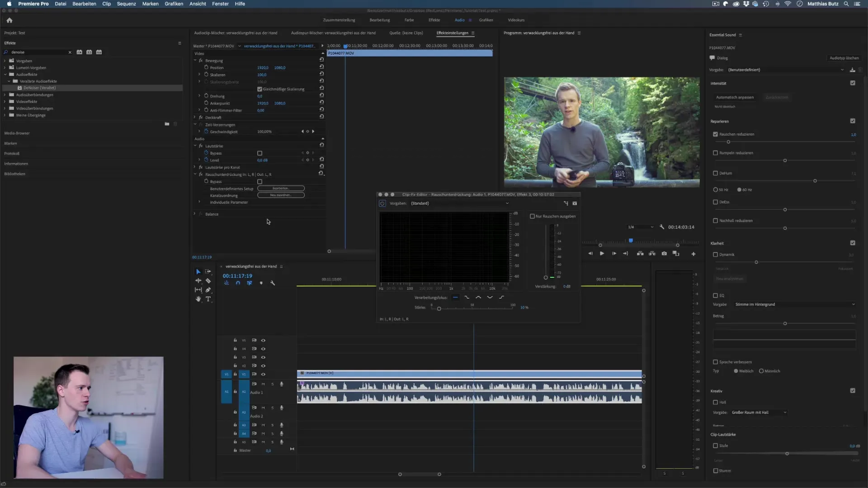868x488 pixels.
Task: Open the Clip menu
Action: (106, 4)
